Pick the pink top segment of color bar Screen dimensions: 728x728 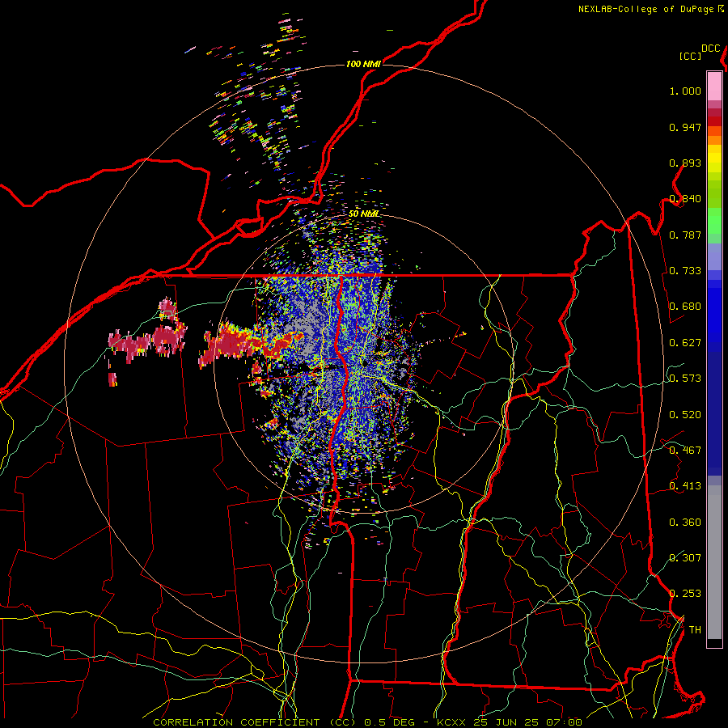(714, 86)
